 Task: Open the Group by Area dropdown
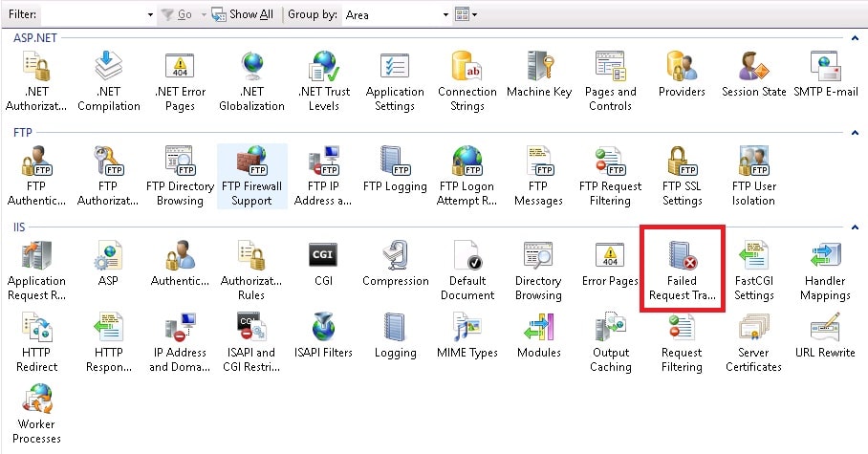[x=445, y=15]
